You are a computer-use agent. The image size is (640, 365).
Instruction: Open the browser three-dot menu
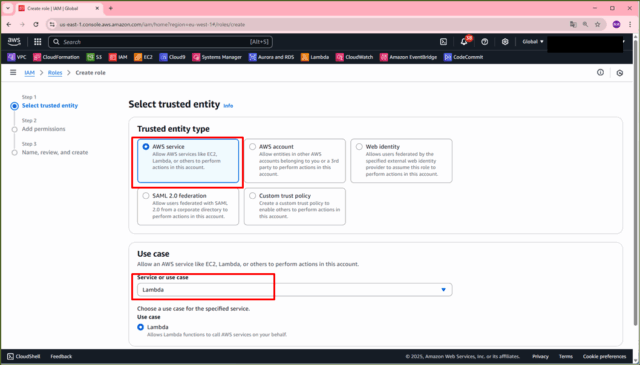[631, 24]
